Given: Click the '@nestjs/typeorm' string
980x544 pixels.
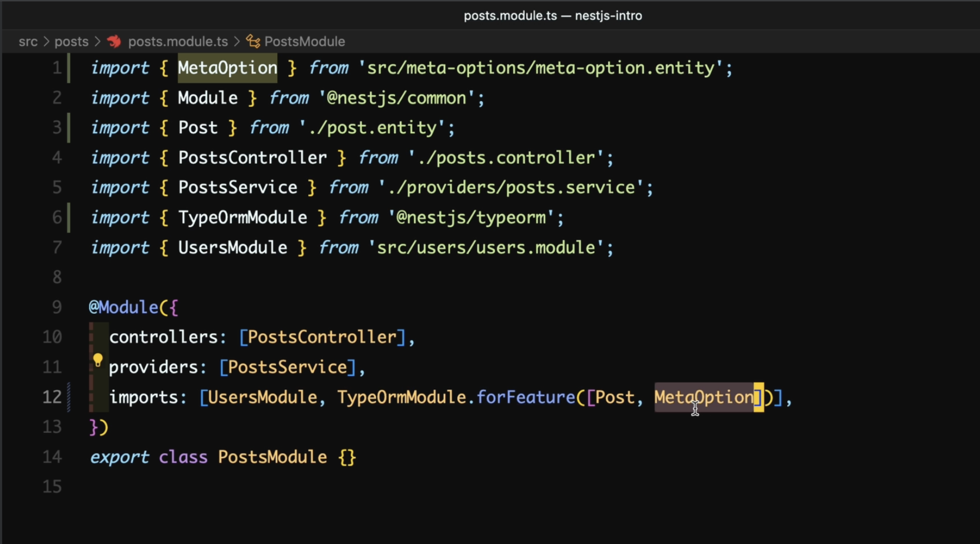Looking at the screenshot, I should 471,217.
